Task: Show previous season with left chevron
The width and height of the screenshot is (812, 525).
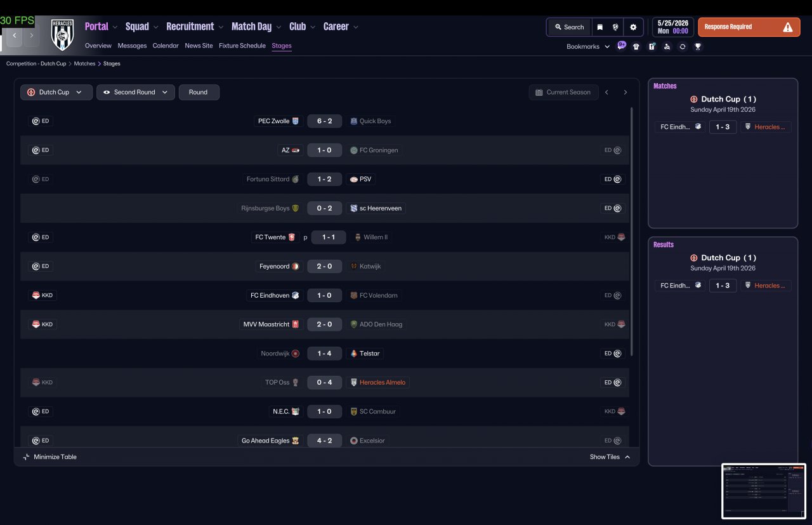Action: 606,92
